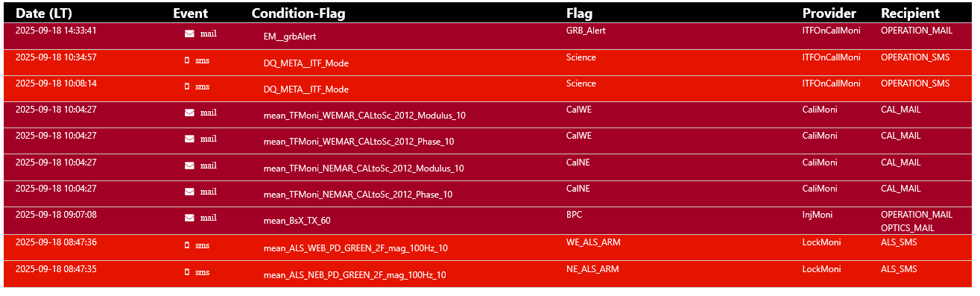Click the InjMoni provider cell

point(817,215)
